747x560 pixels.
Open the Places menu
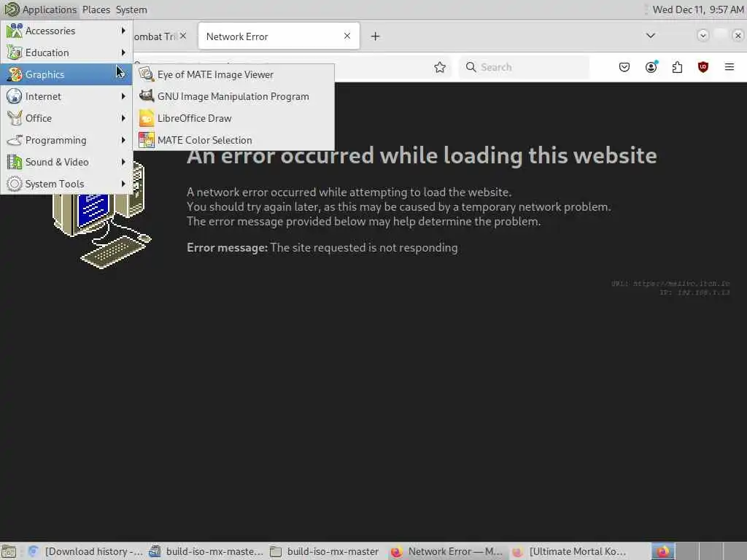pyautogui.click(x=96, y=9)
